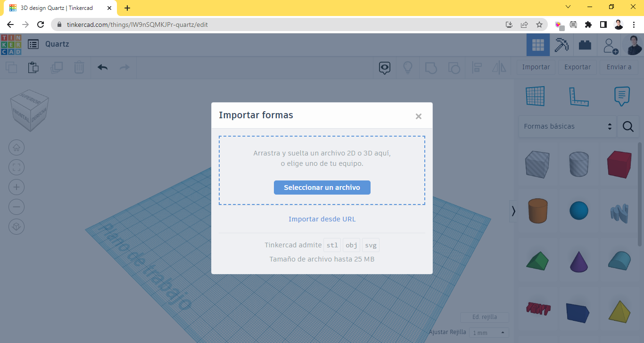Open the Chrome three-dot menu
The width and height of the screenshot is (644, 343).
coord(634,24)
